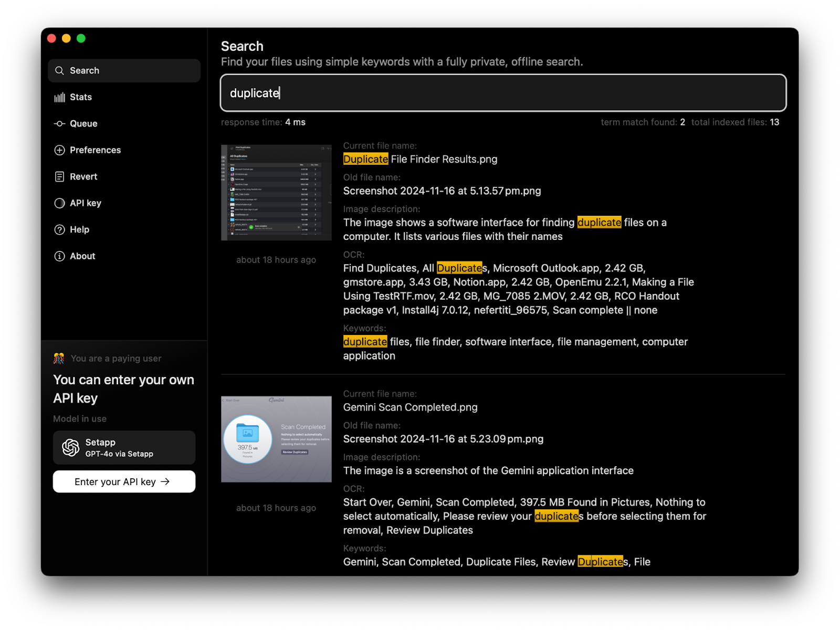Click 'about 18 hours ago' under first thumbnail
This screenshot has width=840, height=630.
[276, 260]
